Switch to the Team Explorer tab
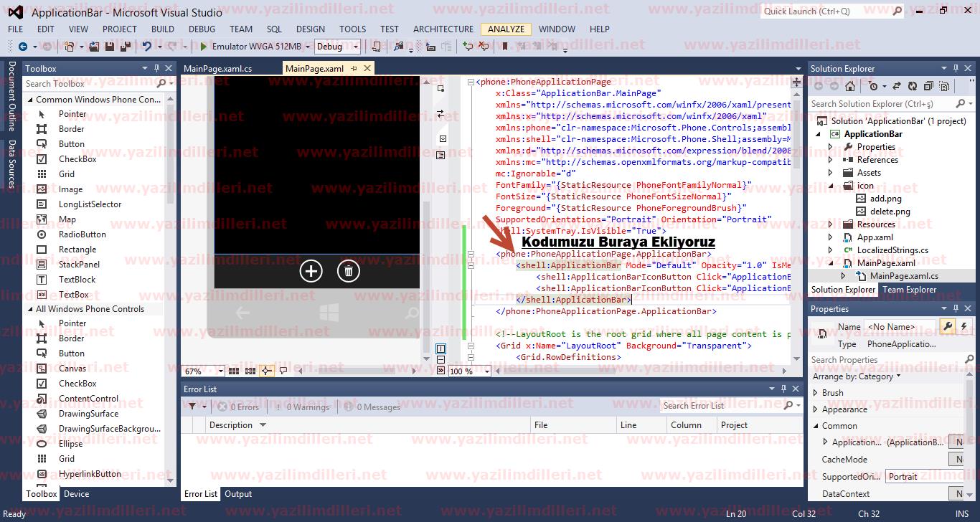The image size is (980, 522). click(909, 290)
